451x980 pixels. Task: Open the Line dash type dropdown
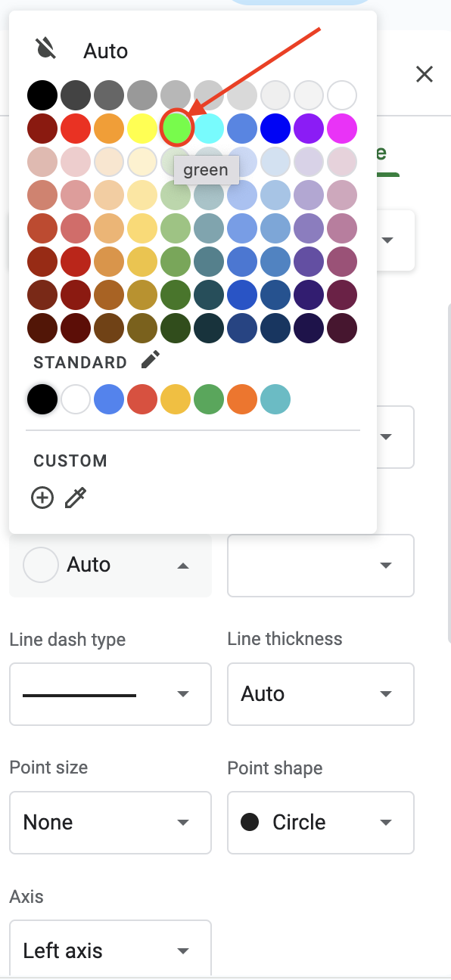[x=110, y=694]
